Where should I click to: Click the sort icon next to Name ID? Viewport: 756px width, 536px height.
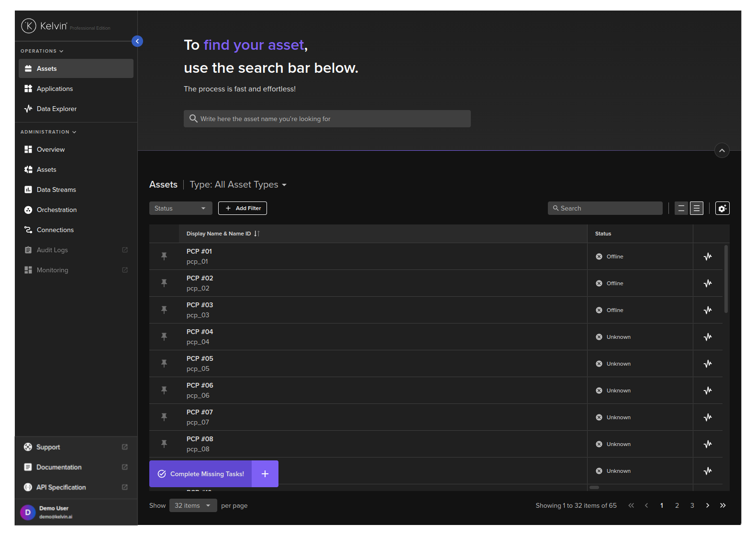pyautogui.click(x=257, y=234)
